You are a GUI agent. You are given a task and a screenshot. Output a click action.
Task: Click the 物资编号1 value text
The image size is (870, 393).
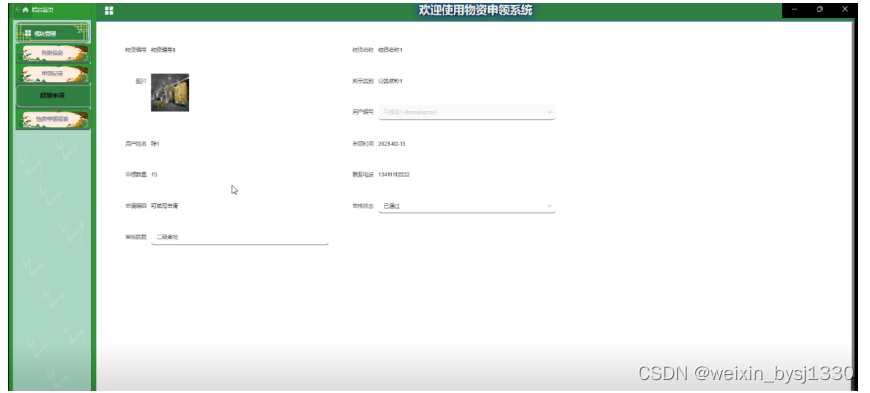click(163, 50)
